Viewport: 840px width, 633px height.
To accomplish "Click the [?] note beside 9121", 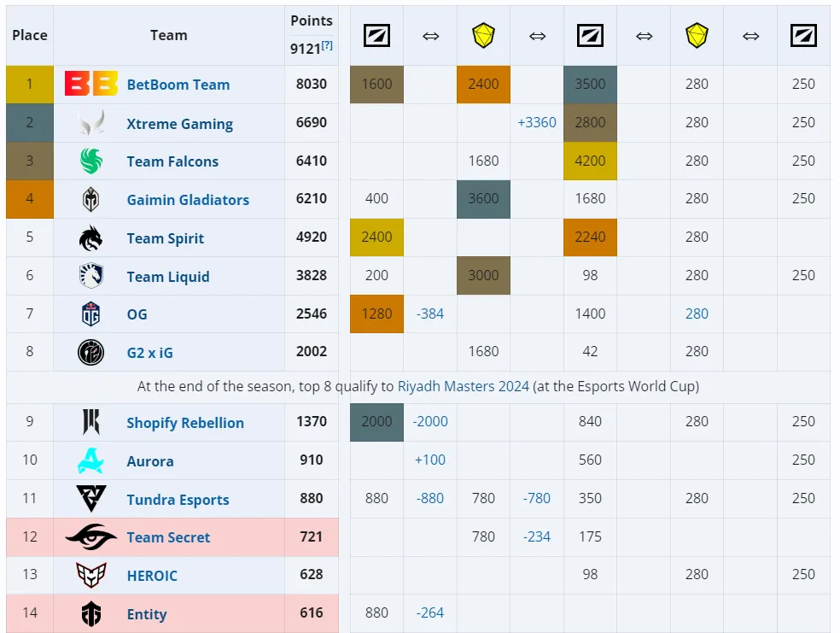I will [x=327, y=45].
